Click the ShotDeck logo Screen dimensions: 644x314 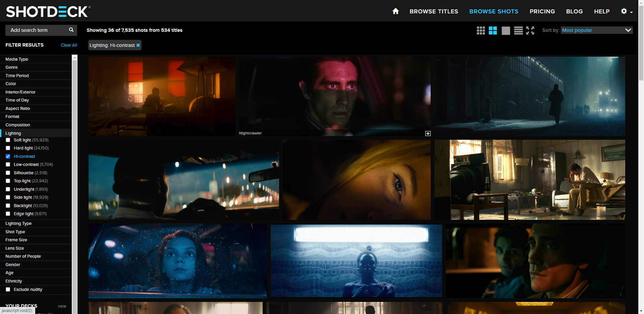48,12
